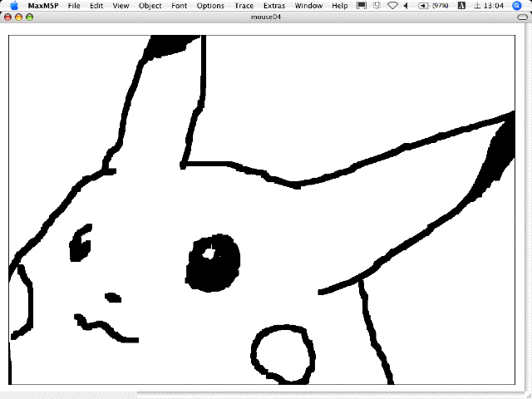Open the View menu

click(x=121, y=6)
